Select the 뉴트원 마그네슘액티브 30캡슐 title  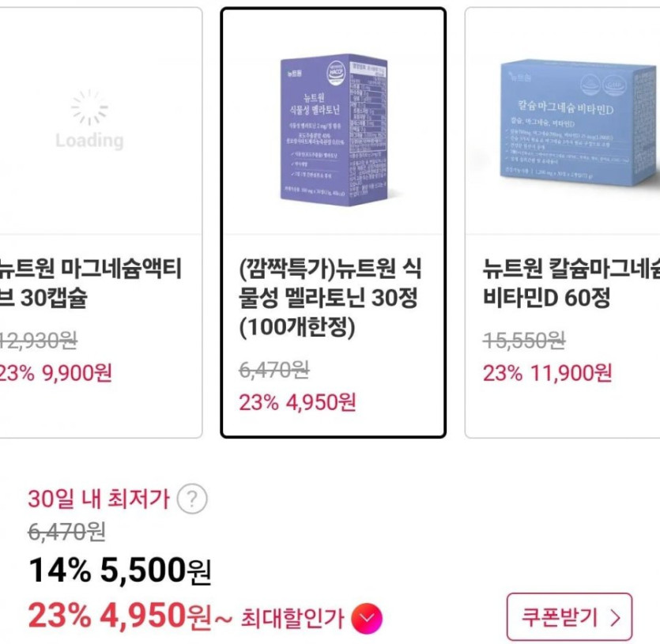[x=89, y=284]
